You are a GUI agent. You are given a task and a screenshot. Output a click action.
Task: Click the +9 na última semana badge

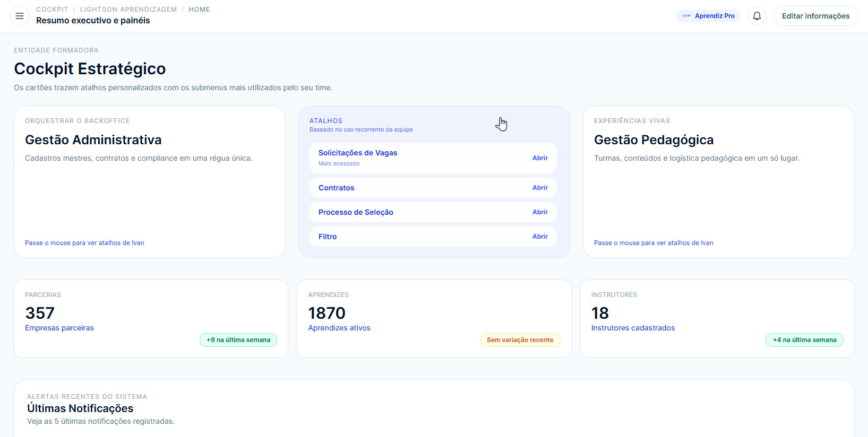(238, 340)
